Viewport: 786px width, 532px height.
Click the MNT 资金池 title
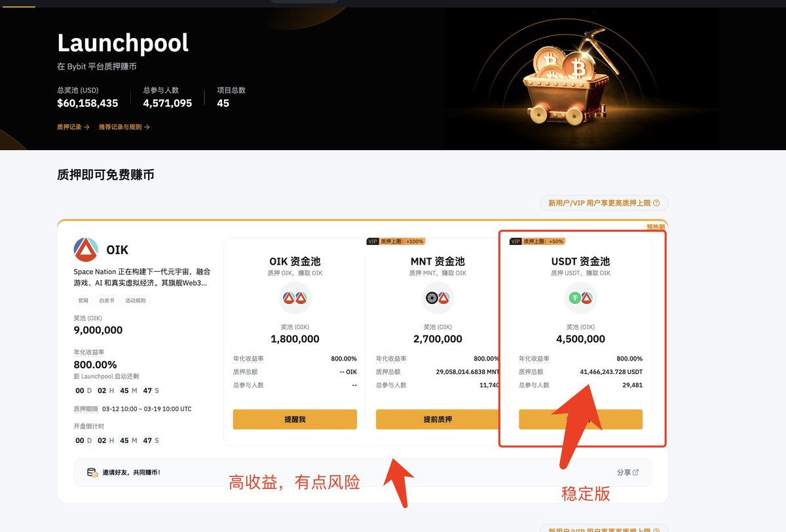[x=438, y=261]
